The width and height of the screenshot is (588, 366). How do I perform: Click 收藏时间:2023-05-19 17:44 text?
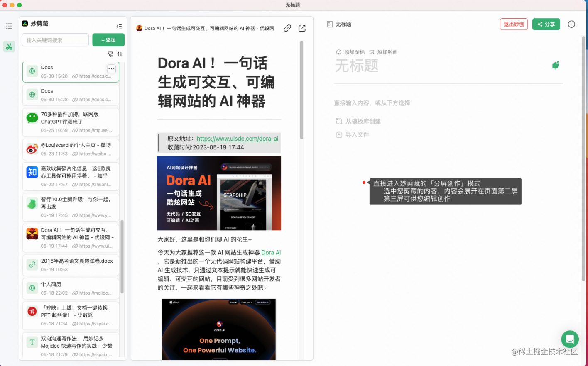[x=206, y=147]
